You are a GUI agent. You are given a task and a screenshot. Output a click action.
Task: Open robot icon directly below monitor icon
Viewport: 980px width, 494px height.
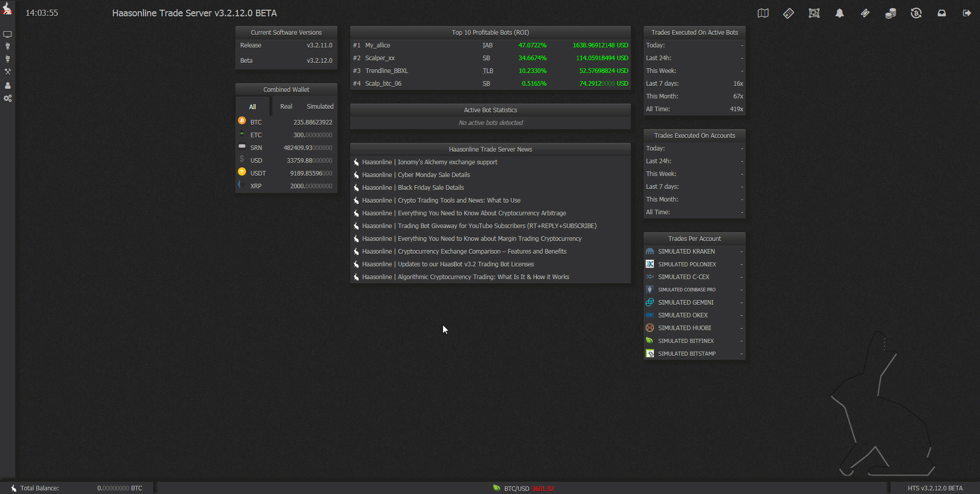pos(7,46)
